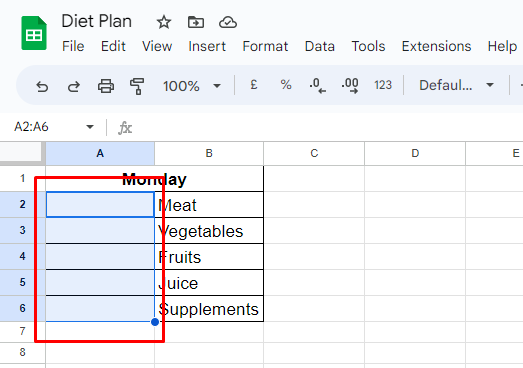Open Google Sheets home logo
This screenshot has width=523, height=368.
click(34, 33)
